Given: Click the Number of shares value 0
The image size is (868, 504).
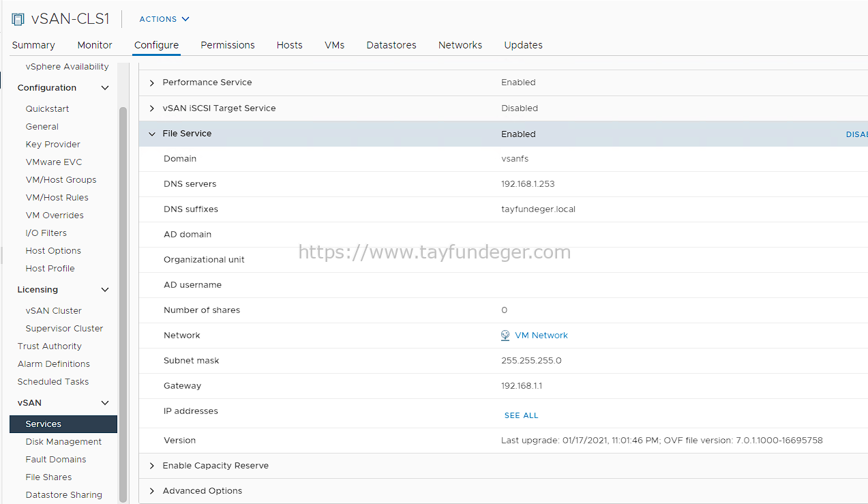Looking at the screenshot, I should point(505,310).
